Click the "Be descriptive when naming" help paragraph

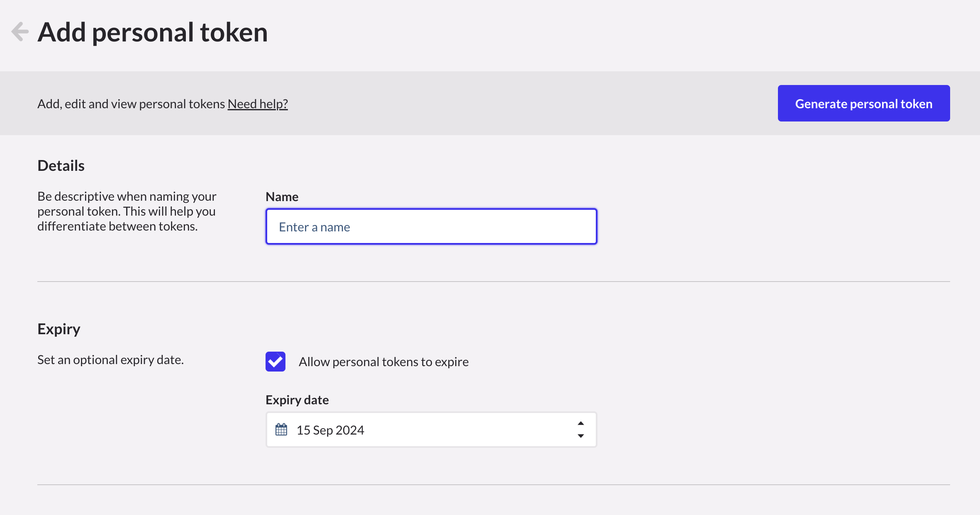click(127, 211)
